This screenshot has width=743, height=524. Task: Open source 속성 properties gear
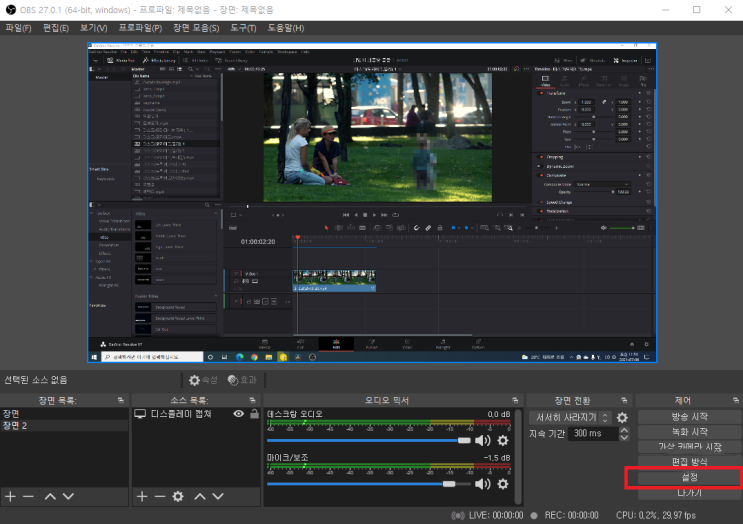(203, 380)
